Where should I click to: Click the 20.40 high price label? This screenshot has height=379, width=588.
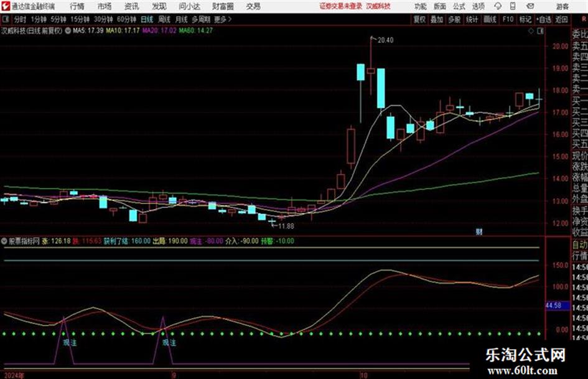[386, 40]
